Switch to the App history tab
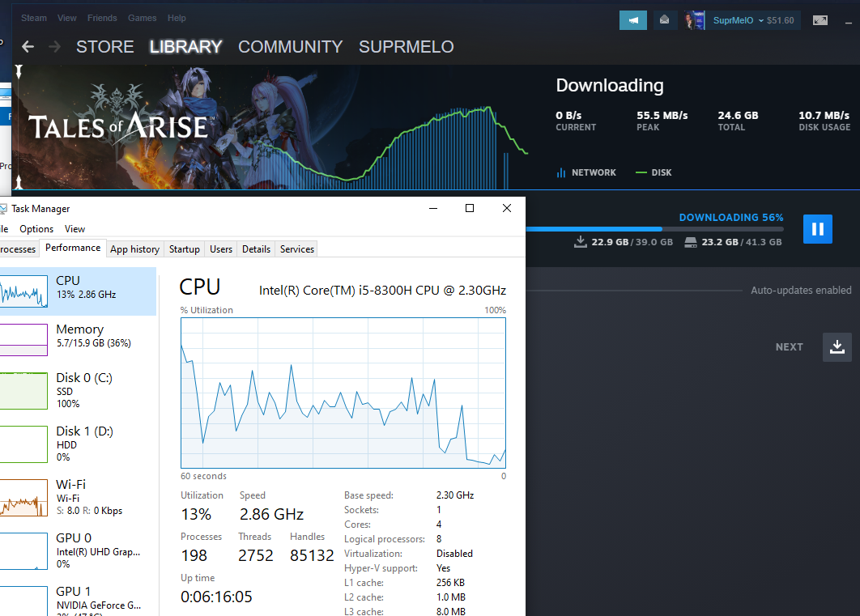860x616 pixels. [x=134, y=249]
